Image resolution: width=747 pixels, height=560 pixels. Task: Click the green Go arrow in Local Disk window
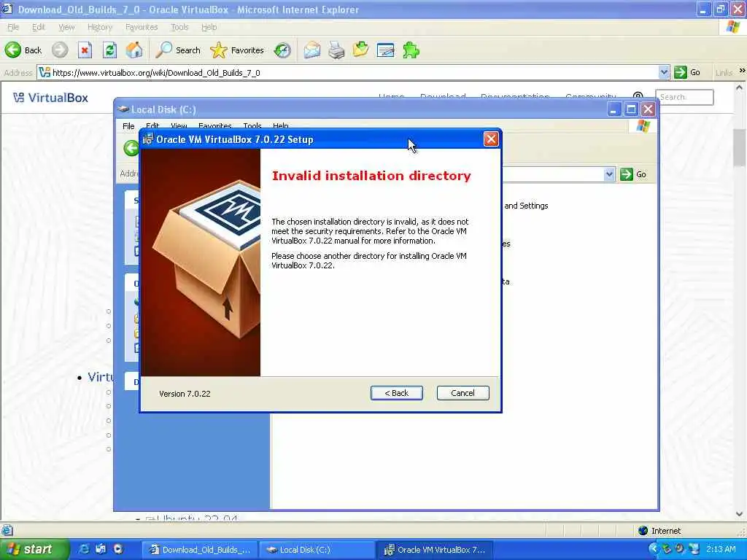[627, 174]
